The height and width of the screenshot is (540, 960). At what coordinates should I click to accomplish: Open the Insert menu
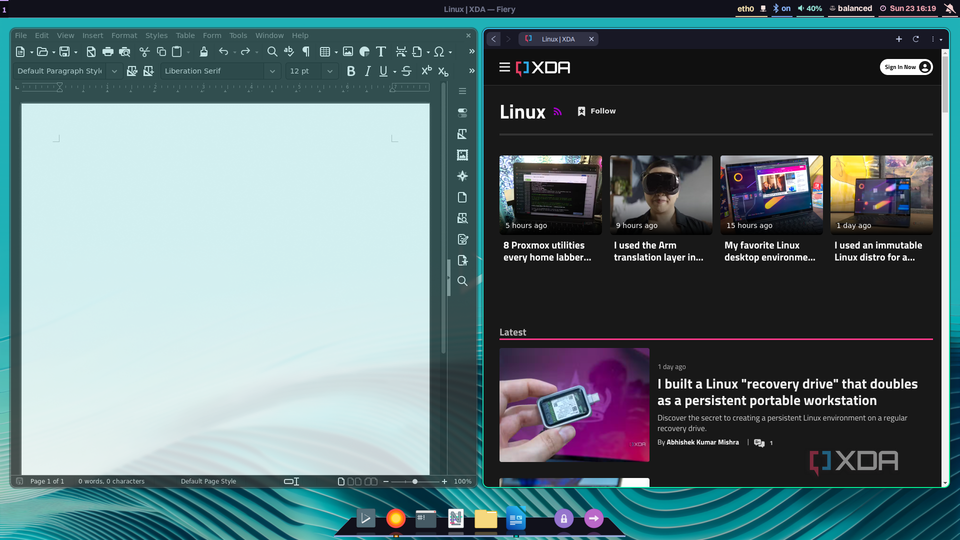tap(92, 36)
